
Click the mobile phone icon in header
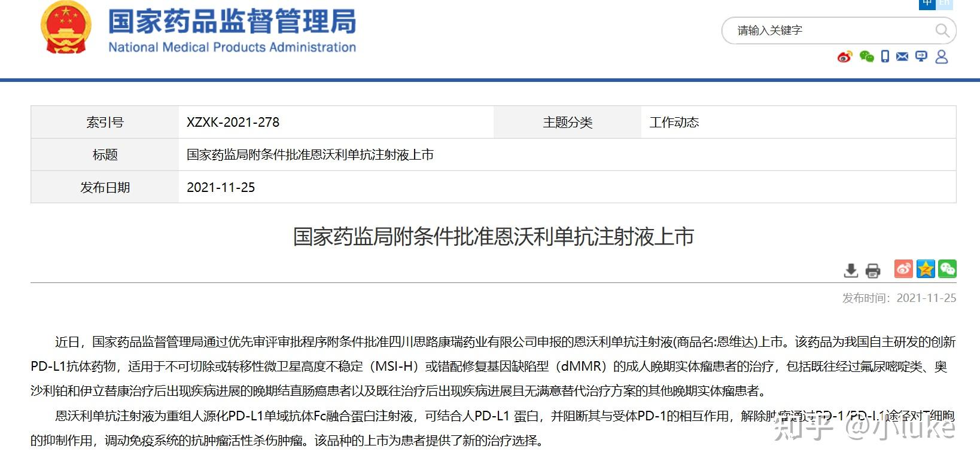click(885, 57)
